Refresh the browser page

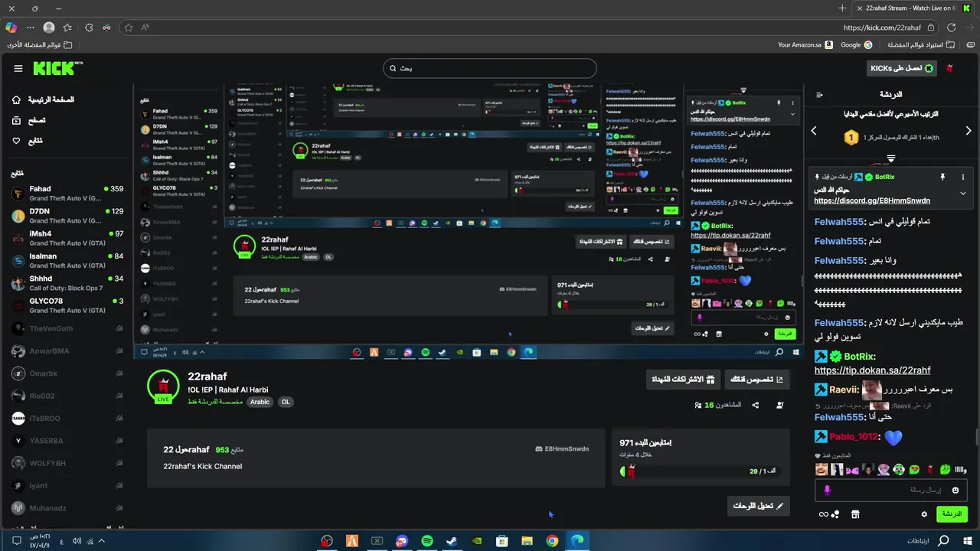(951, 28)
